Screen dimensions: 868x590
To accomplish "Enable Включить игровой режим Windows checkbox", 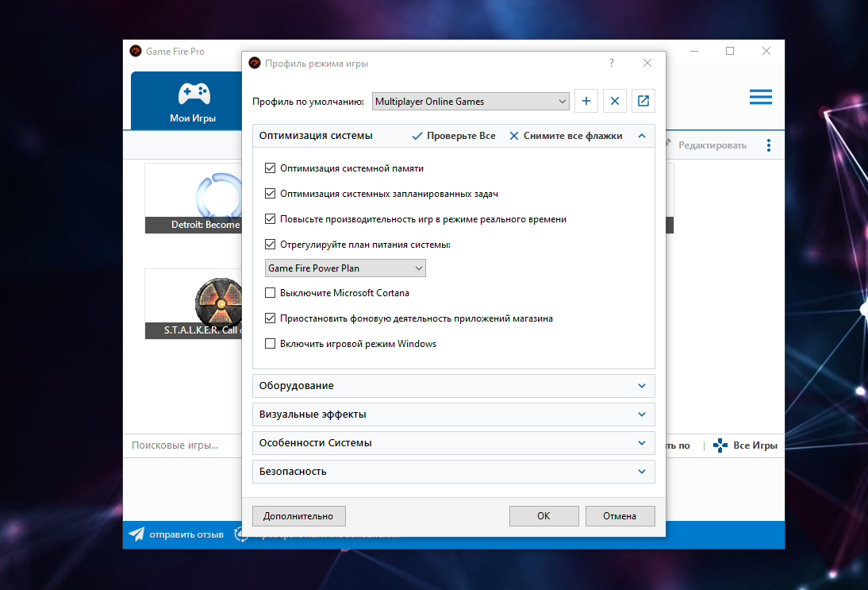I will coord(270,344).
